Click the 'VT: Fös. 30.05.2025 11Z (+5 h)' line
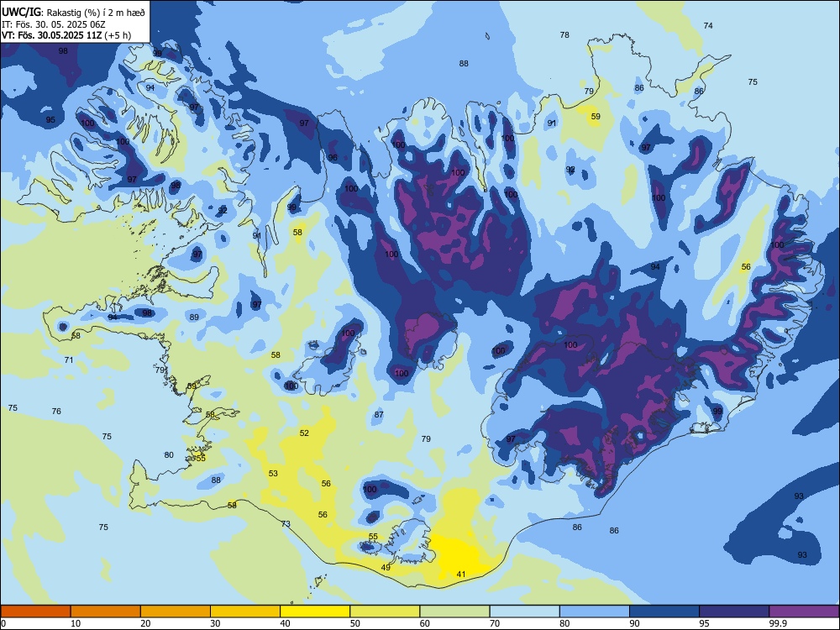The image size is (840, 630). (x=66, y=35)
